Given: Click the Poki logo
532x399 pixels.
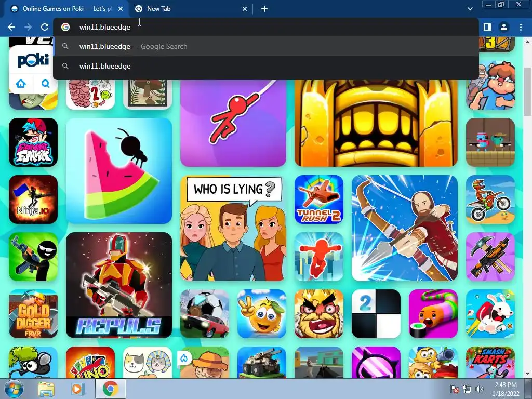Looking at the screenshot, I should tap(33, 61).
